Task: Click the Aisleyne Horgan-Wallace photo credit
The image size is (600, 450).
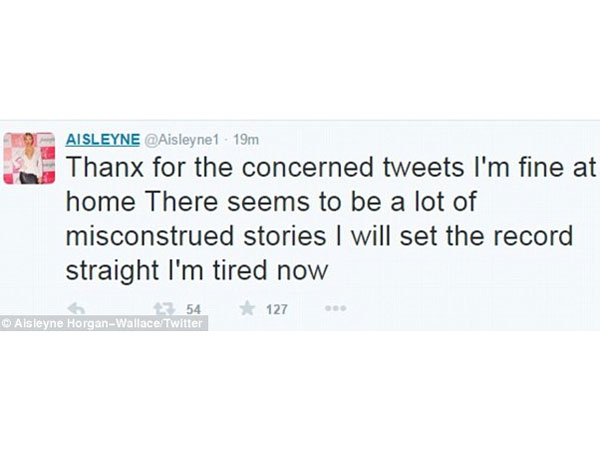Action: 103,325
